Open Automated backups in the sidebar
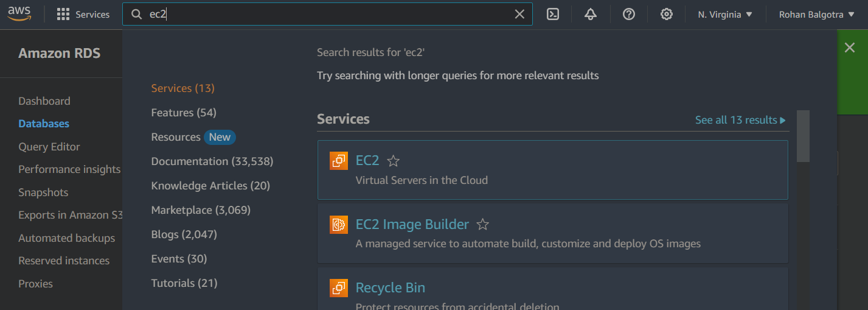868x310 pixels. (x=66, y=238)
